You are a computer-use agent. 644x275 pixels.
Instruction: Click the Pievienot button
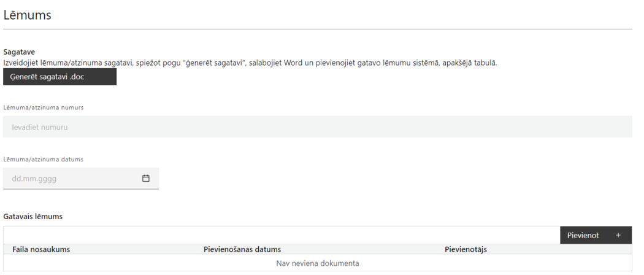click(596, 235)
